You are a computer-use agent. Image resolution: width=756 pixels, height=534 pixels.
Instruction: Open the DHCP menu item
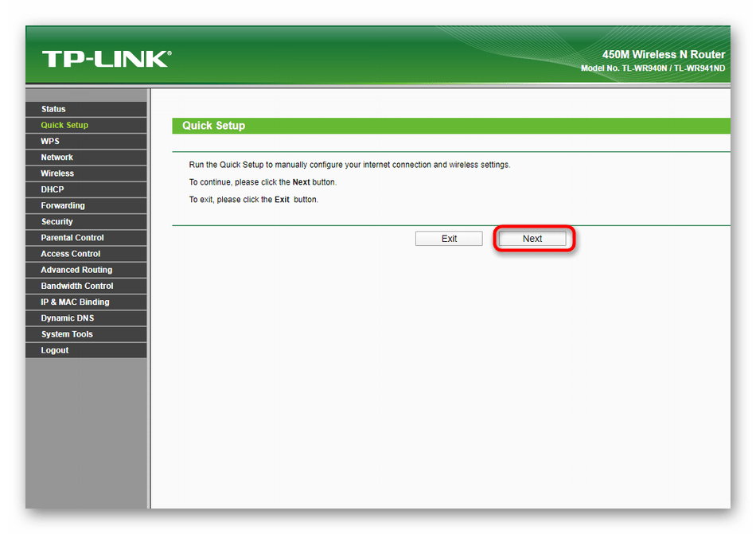[x=86, y=189]
